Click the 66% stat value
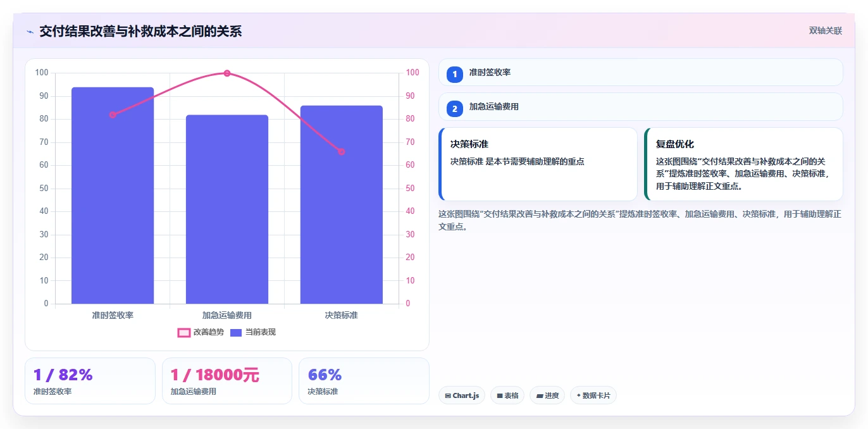 point(325,375)
